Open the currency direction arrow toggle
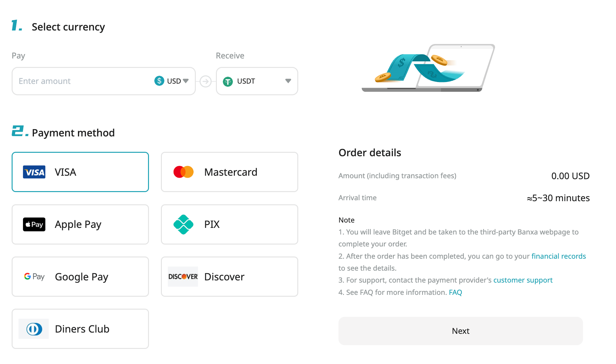The height and width of the screenshot is (364, 616). [x=206, y=81]
